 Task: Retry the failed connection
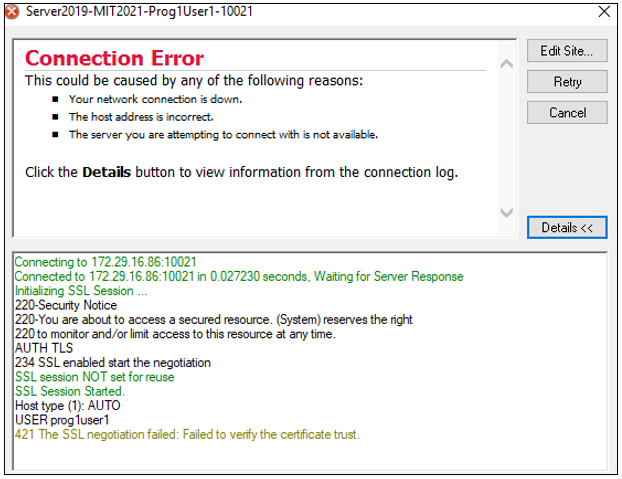click(x=566, y=82)
